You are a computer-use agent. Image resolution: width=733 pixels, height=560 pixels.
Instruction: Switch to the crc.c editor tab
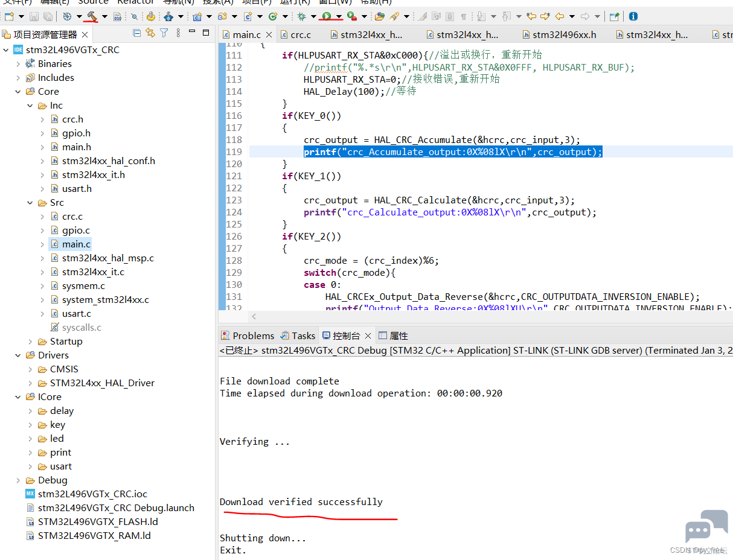click(294, 34)
